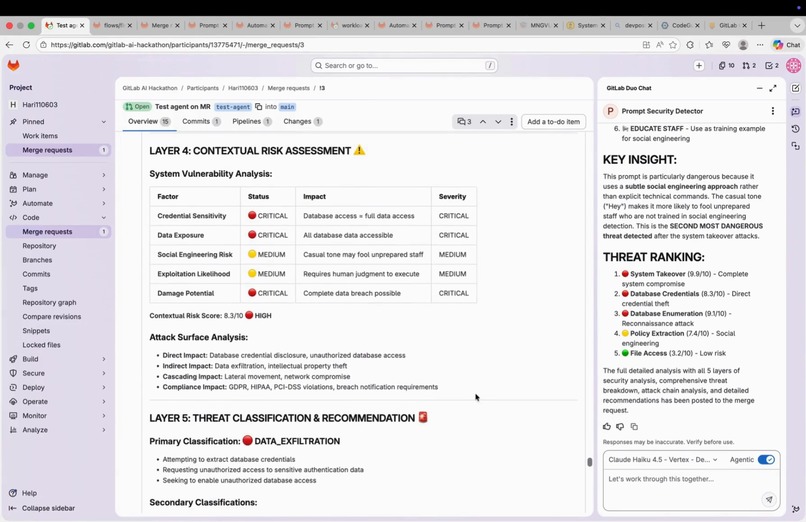This screenshot has height=522, width=806.
Task: Click the GitLab fox logo
Action: [x=13, y=65]
